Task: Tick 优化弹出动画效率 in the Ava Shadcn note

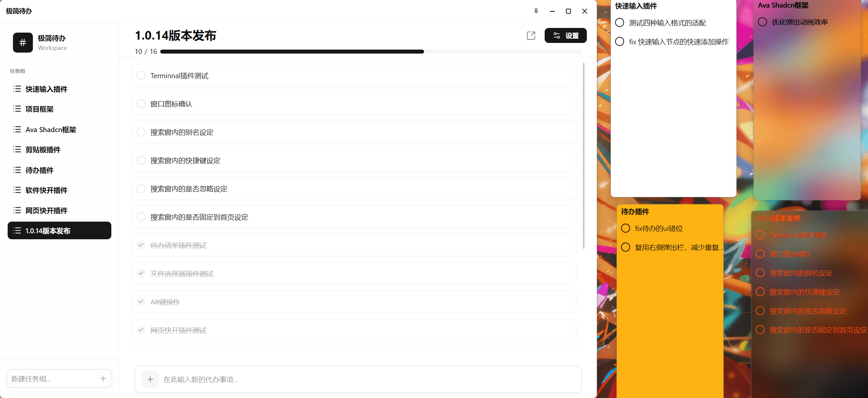Action: 762,22
